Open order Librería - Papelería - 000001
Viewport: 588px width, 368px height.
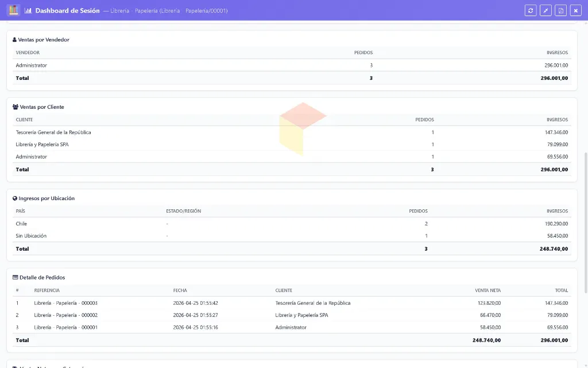(x=65, y=327)
